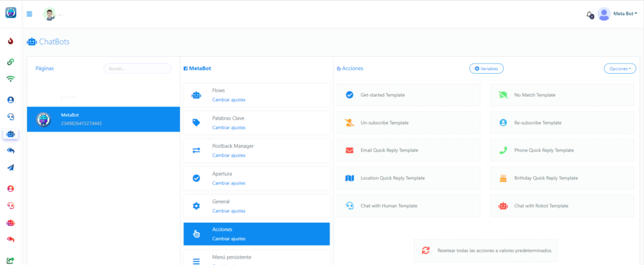Click Cambiar ajustes under Flows
The image size is (644, 265).
229,100
